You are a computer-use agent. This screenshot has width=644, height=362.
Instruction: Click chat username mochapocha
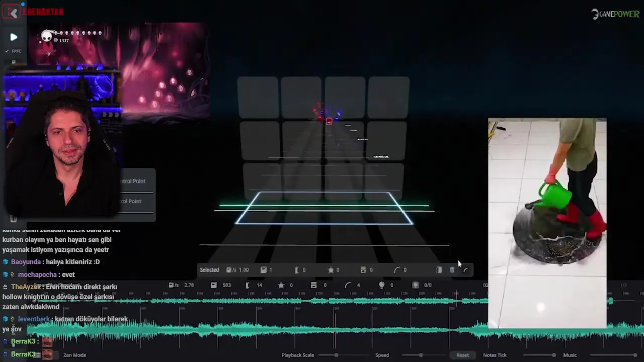[36, 275]
